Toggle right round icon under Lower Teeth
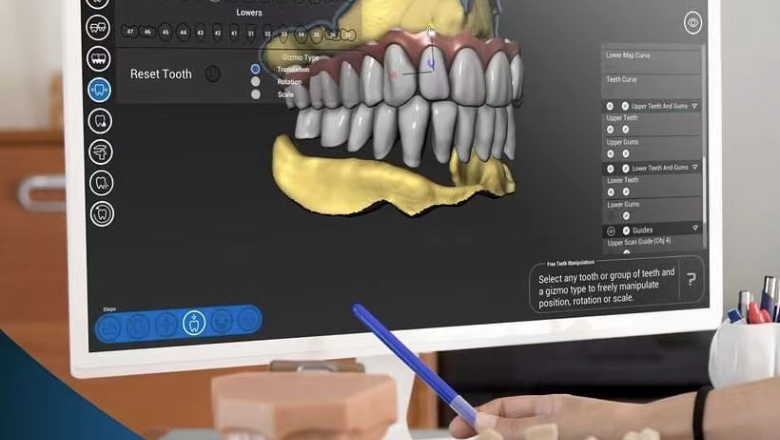The image size is (780, 440). pos(626,192)
